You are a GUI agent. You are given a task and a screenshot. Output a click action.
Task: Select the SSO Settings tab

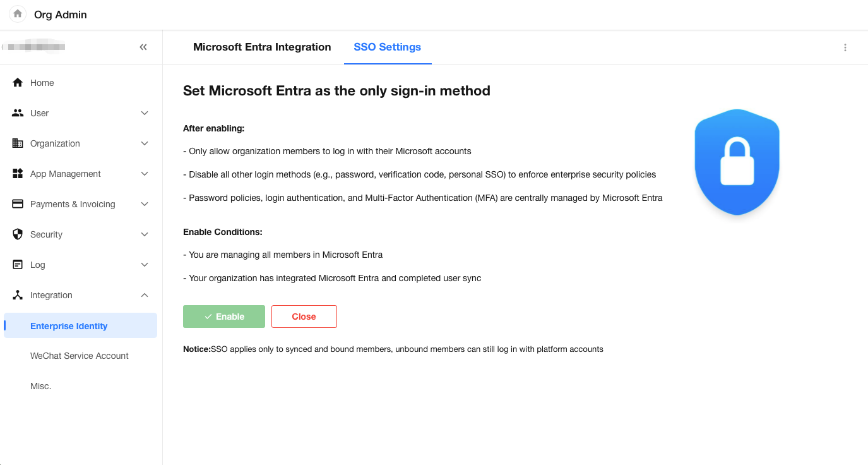point(387,47)
